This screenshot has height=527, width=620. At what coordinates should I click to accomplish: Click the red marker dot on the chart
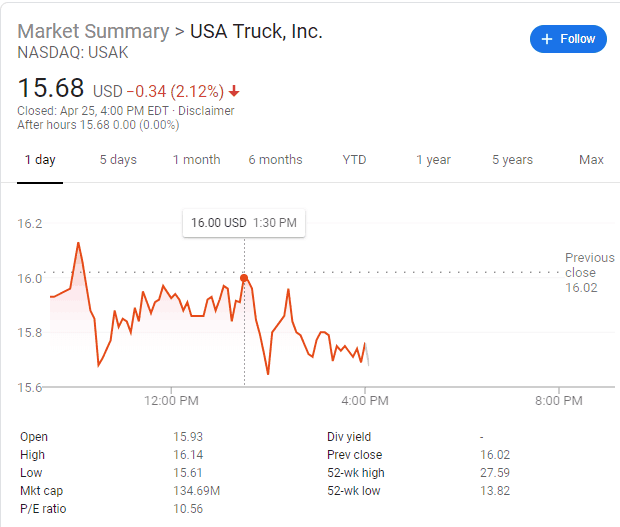tap(244, 277)
